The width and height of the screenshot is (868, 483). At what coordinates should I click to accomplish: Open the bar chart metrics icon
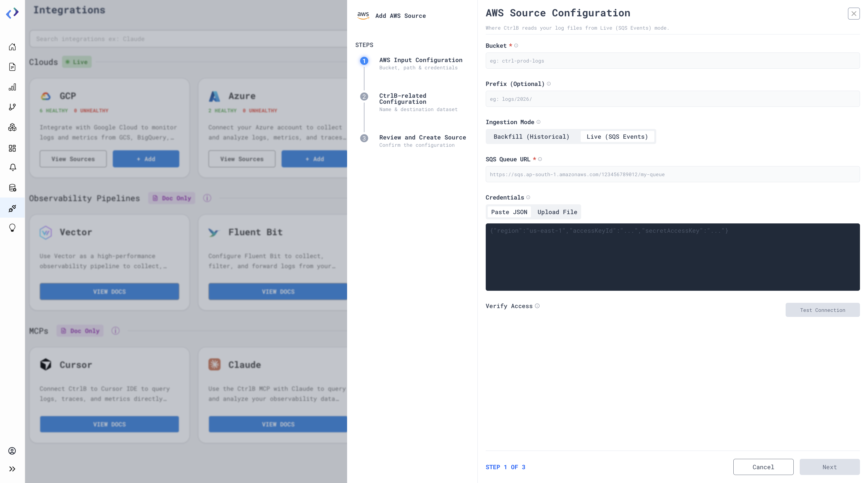point(12,87)
